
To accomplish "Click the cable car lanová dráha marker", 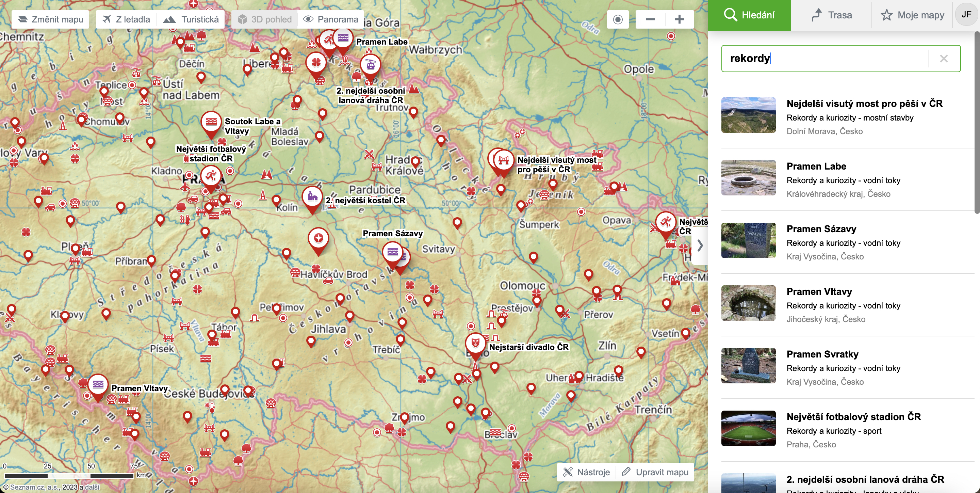I will tap(370, 65).
